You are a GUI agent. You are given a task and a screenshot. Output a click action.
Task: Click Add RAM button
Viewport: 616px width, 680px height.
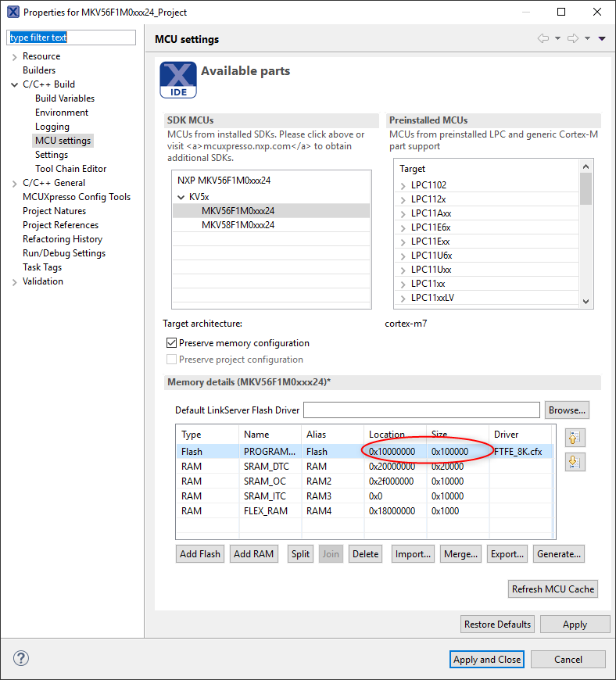pyautogui.click(x=254, y=554)
